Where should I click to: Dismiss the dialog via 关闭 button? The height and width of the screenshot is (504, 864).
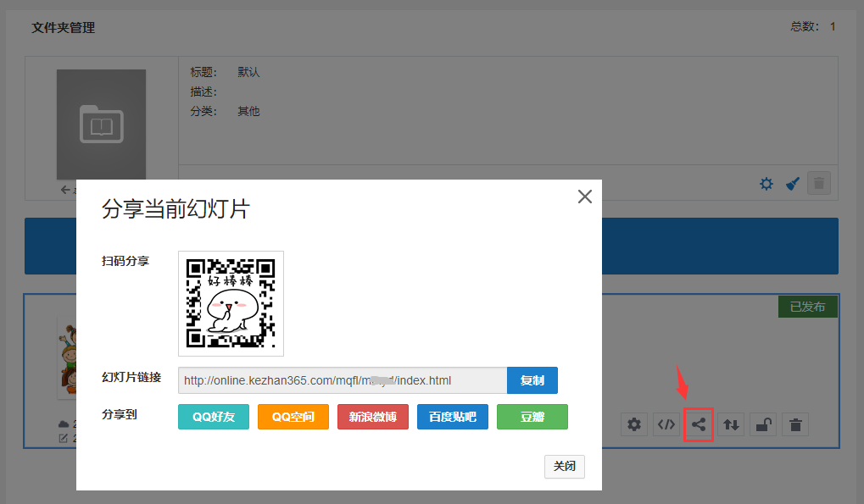564,467
